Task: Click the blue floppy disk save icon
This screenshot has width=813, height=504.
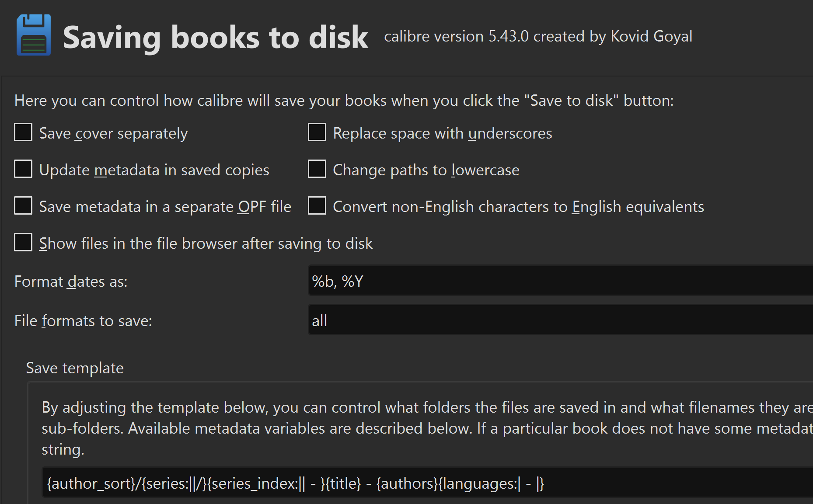Action: pyautogui.click(x=34, y=35)
